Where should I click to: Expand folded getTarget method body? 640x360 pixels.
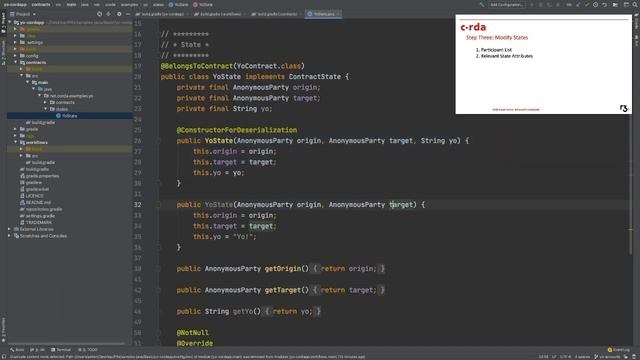click(x=348, y=290)
